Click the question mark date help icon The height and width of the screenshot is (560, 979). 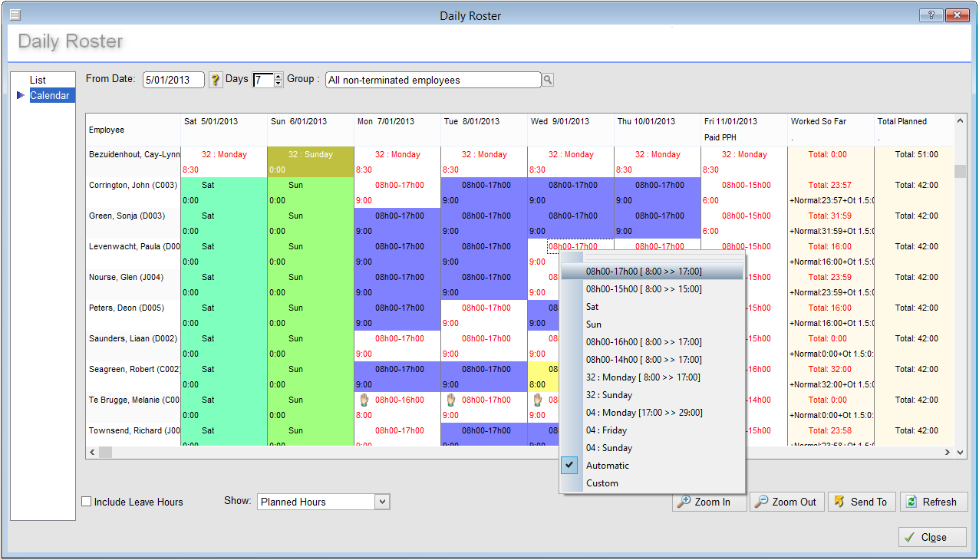pos(216,80)
